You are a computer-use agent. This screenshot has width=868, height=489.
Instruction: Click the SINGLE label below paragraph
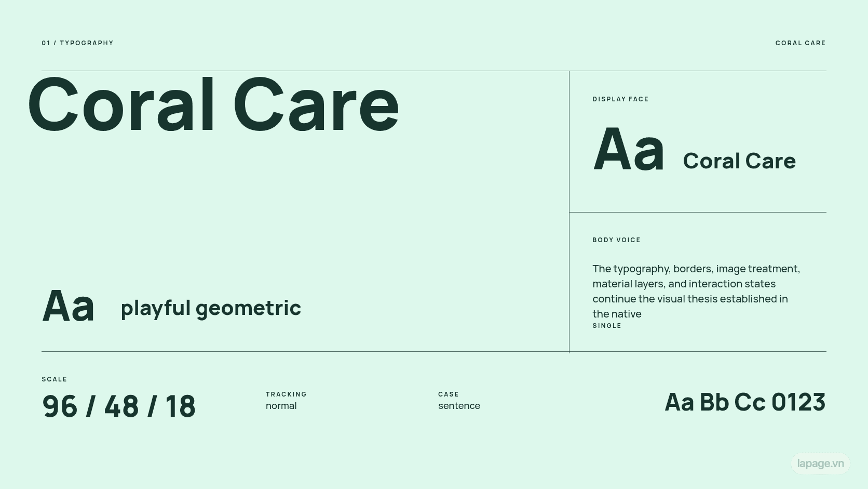pyautogui.click(x=607, y=326)
